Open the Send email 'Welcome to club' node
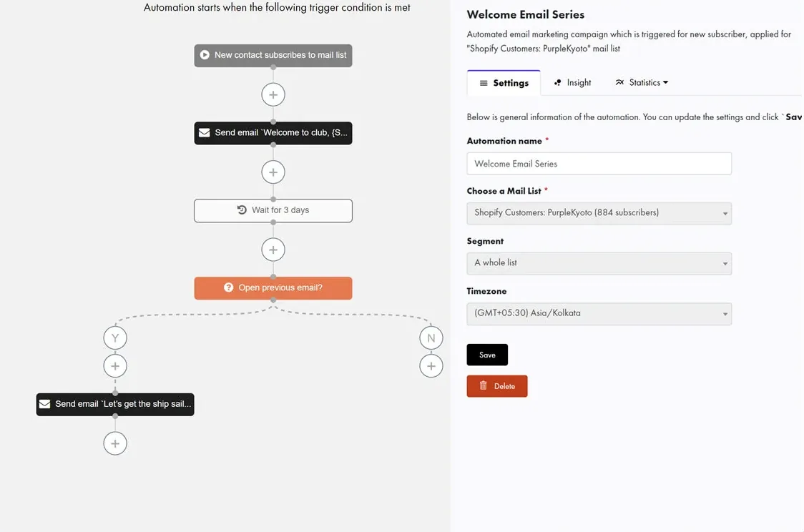This screenshot has height=532, width=804. click(x=273, y=133)
